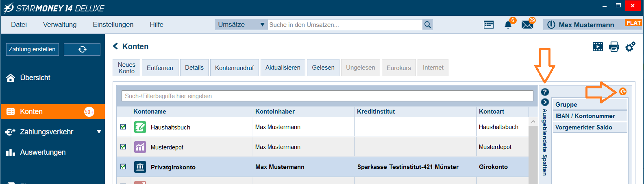Click the Entfernen button
This screenshot has height=184, width=644.
[x=160, y=68]
